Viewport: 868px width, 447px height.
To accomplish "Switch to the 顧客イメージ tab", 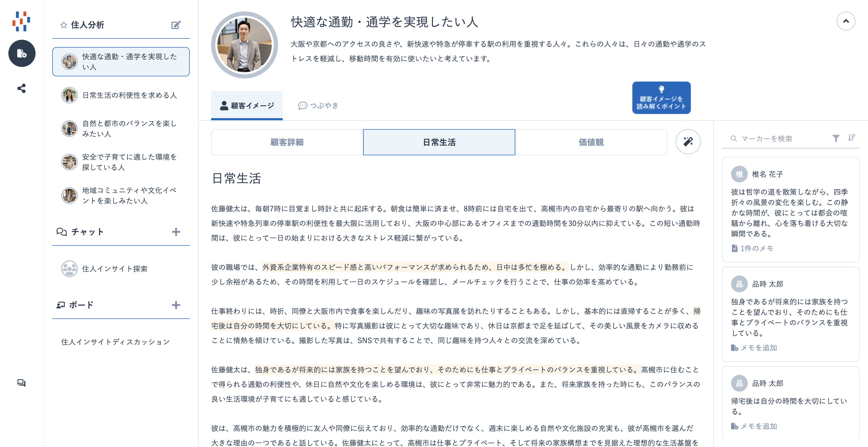I will (x=247, y=106).
